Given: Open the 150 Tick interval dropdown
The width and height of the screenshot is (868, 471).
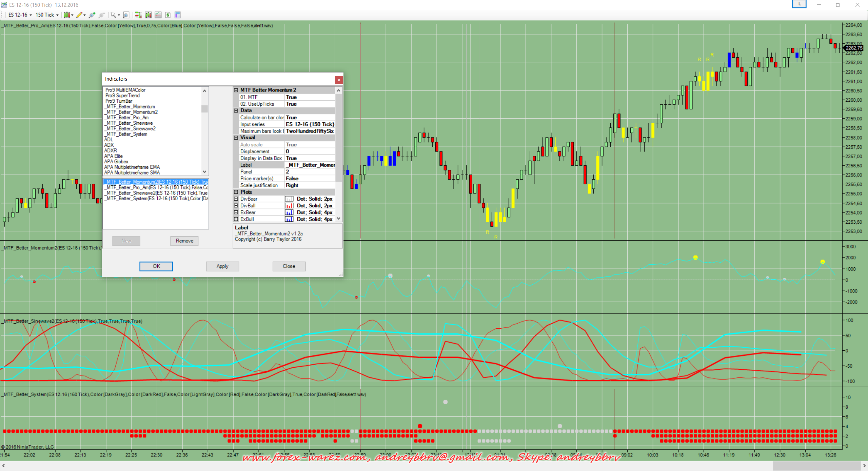Looking at the screenshot, I should pyautogui.click(x=47, y=15).
